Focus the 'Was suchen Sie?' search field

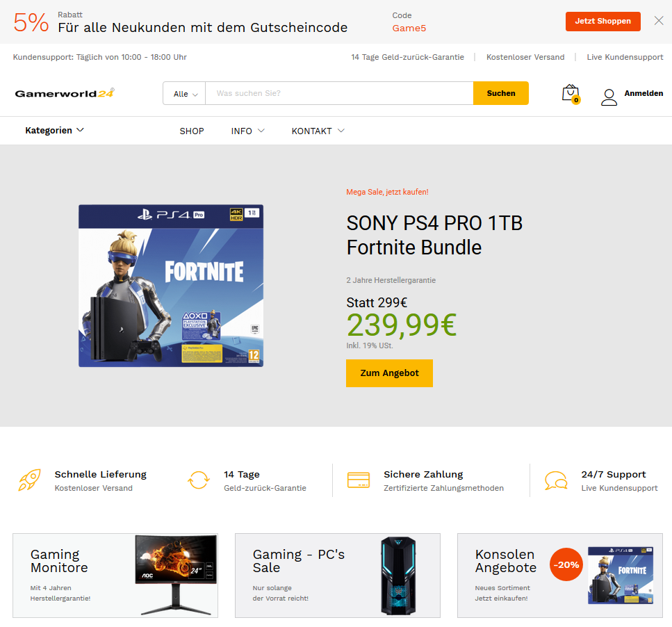(x=339, y=93)
